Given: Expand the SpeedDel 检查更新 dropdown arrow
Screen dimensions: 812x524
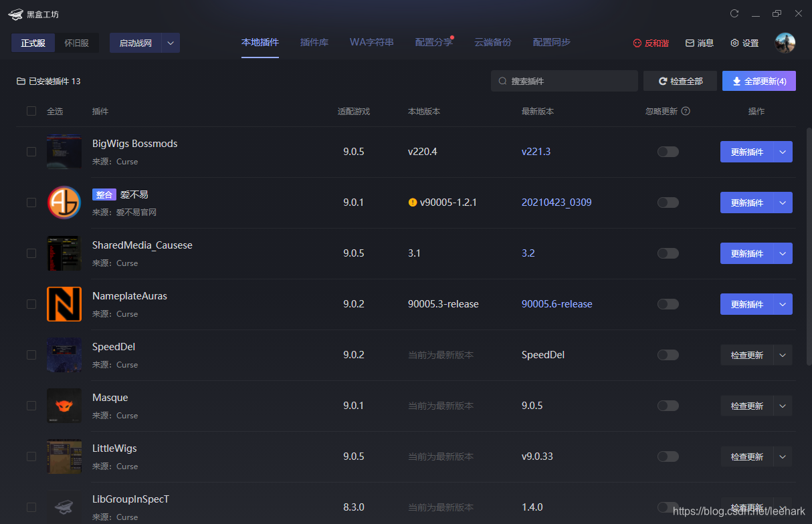Looking at the screenshot, I should tap(783, 355).
